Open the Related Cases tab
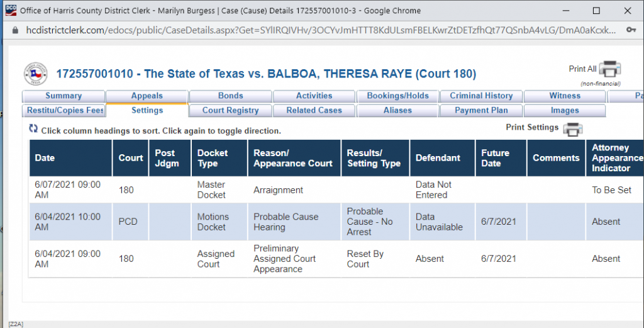This screenshot has height=328, width=644. click(314, 110)
